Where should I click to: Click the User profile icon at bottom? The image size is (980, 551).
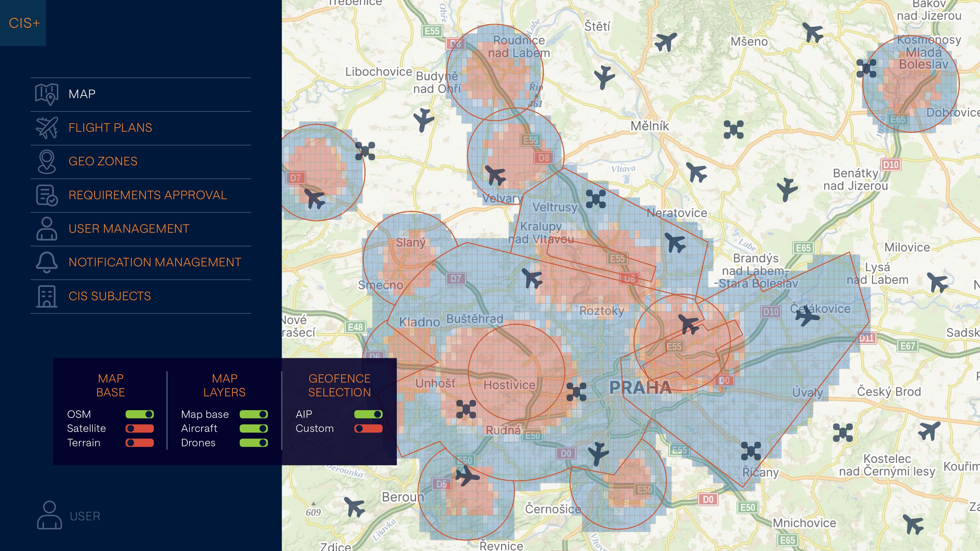click(49, 515)
